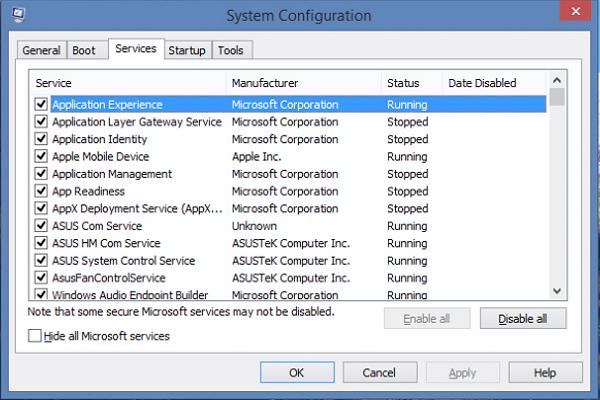Screen dimensions: 600x400
Task: Open Help for System Configuration
Action: click(x=544, y=373)
